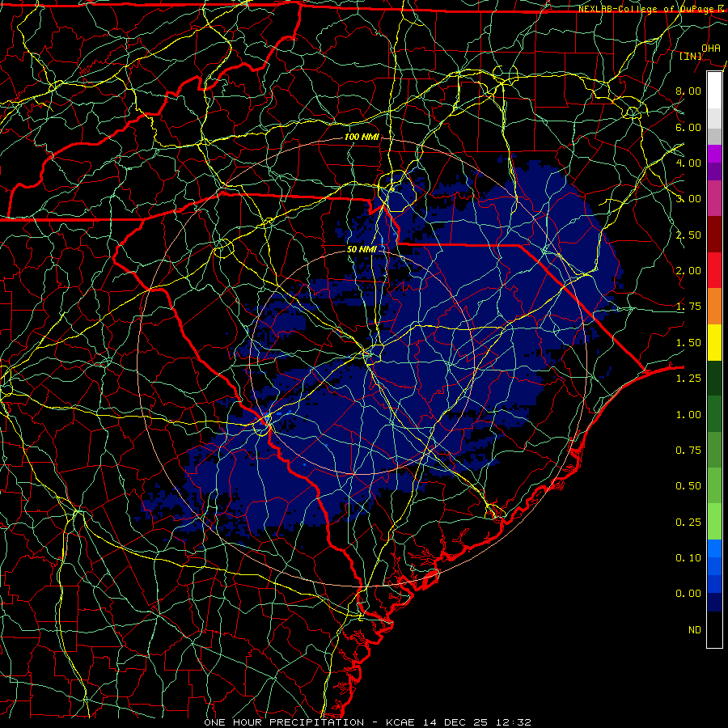Click the 'NEXLAB-College of DuPage' credit text
Image resolution: width=728 pixels, height=728 pixels.
(645, 9)
